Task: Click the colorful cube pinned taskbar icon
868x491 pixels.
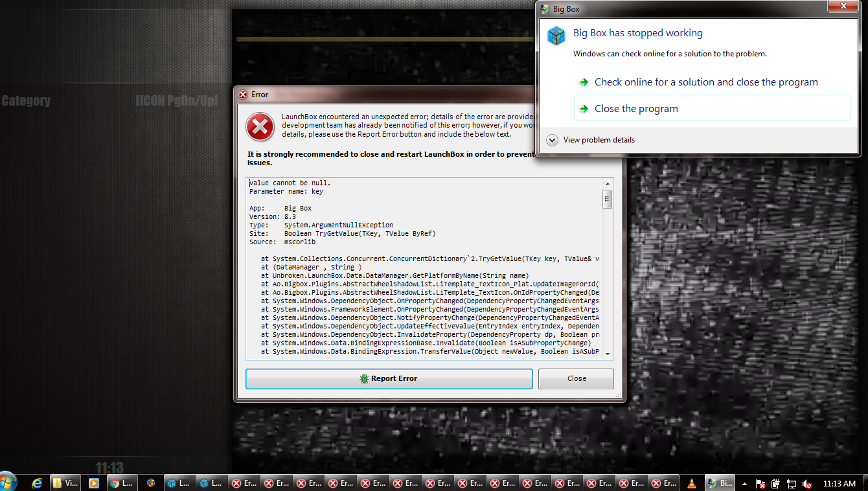Action: pyautogui.click(x=151, y=483)
